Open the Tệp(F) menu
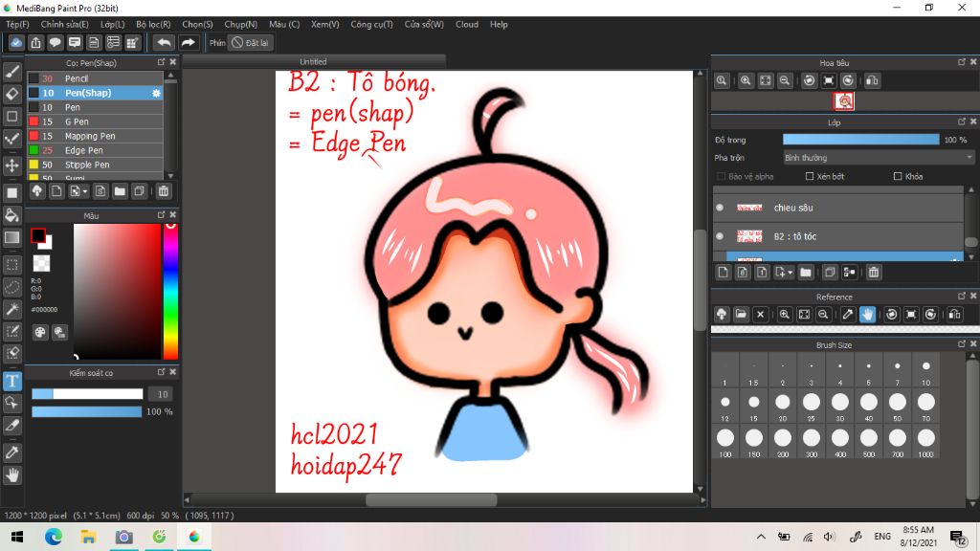The image size is (980, 551). (x=17, y=24)
